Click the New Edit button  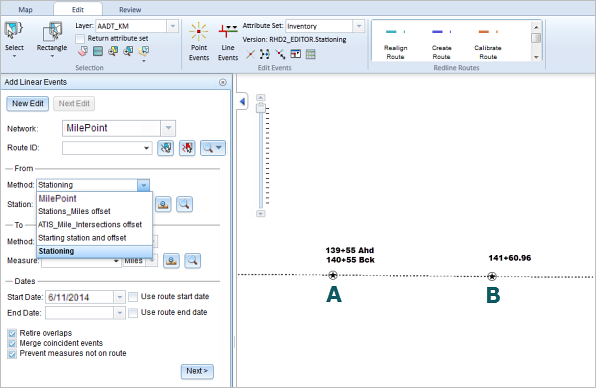pyautogui.click(x=27, y=103)
